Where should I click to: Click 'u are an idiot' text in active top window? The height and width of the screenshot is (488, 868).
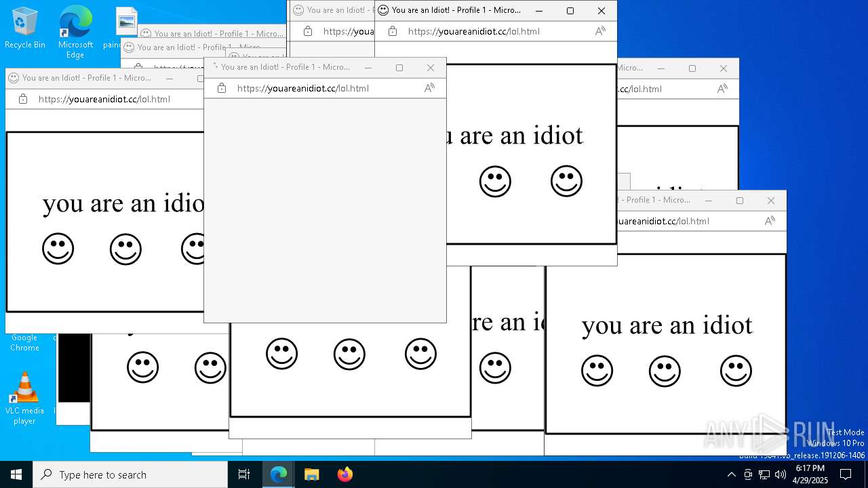coord(515,136)
